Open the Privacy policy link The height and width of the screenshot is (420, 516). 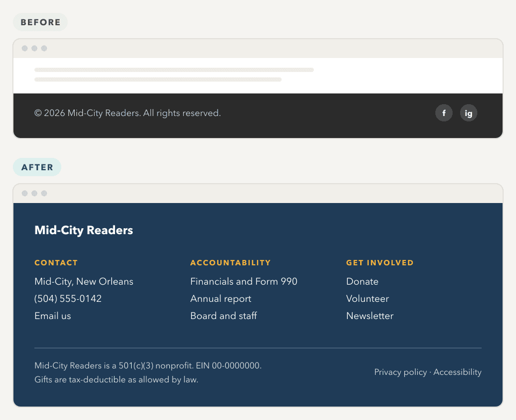click(x=400, y=372)
